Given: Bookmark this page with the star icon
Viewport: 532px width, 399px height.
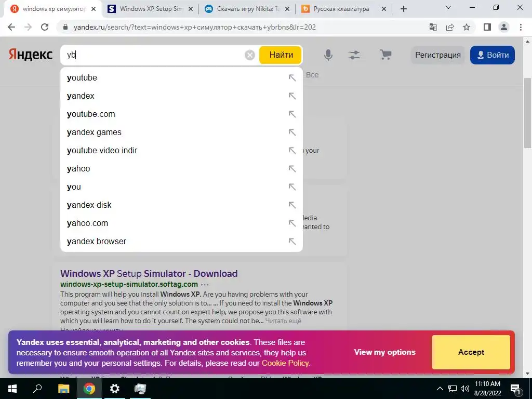Looking at the screenshot, I should coord(467,27).
